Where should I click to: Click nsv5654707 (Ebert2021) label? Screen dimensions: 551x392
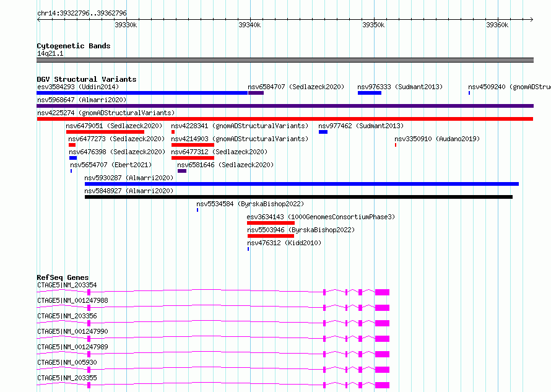pyautogui.click(x=111, y=165)
